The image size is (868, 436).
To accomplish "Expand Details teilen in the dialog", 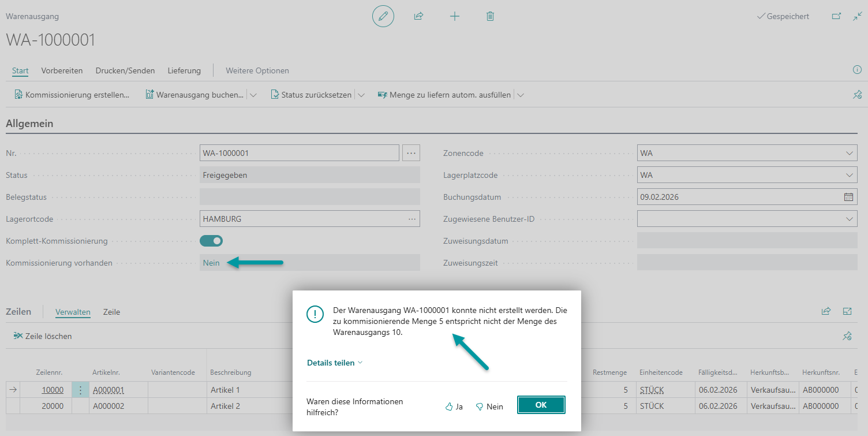I will [x=335, y=363].
